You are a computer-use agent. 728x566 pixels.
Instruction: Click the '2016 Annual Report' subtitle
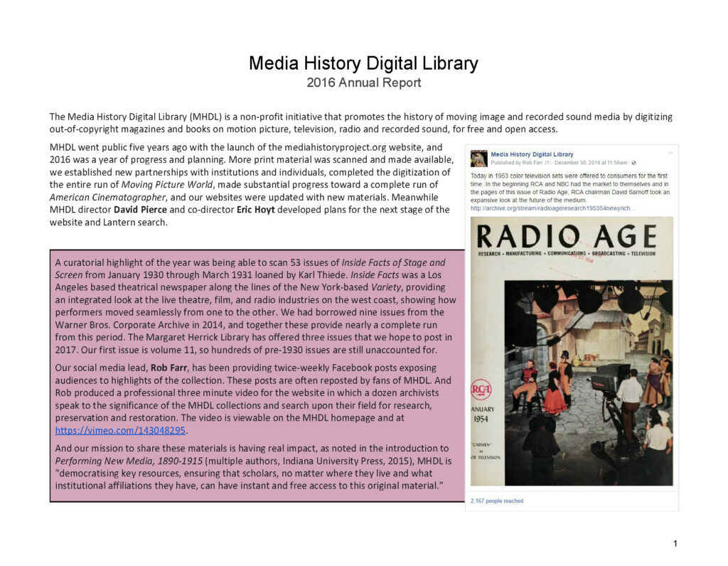coord(363,82)
